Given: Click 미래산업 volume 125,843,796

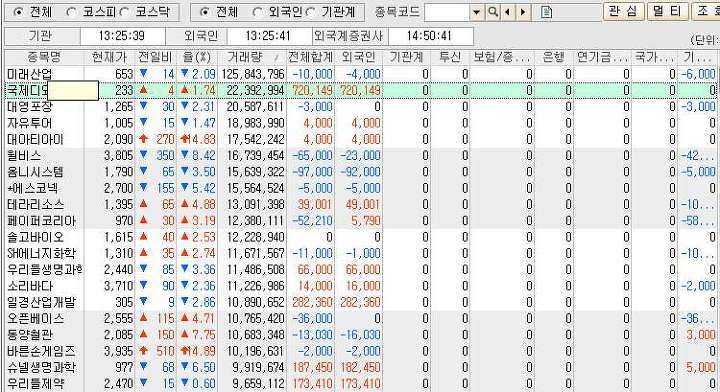Looking at the screenshot, I should (x=253, y=74).
